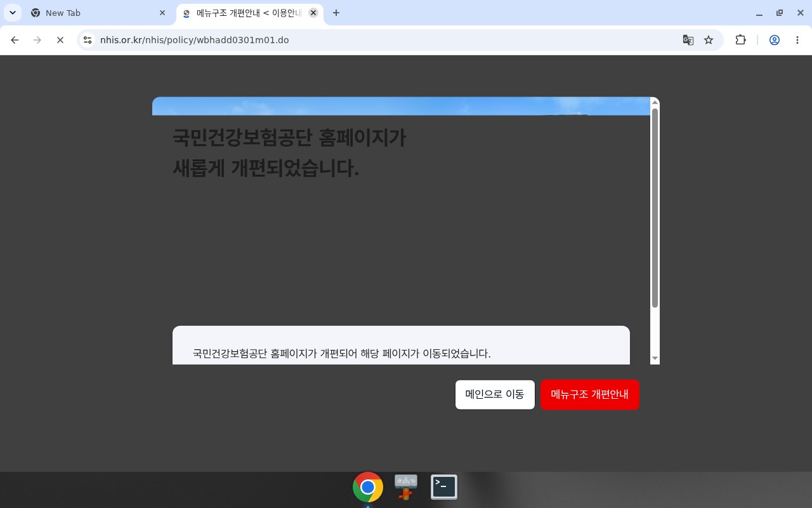Restore down the Chrome window

780,13
